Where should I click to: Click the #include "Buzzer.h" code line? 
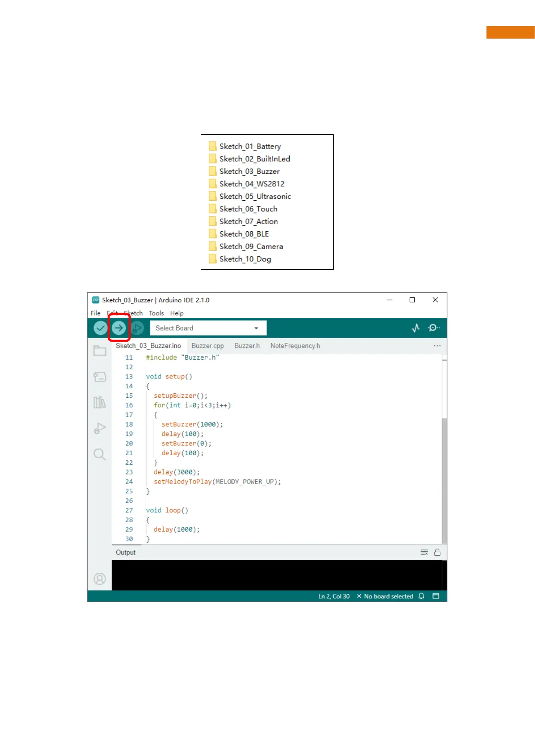(182, 357)
